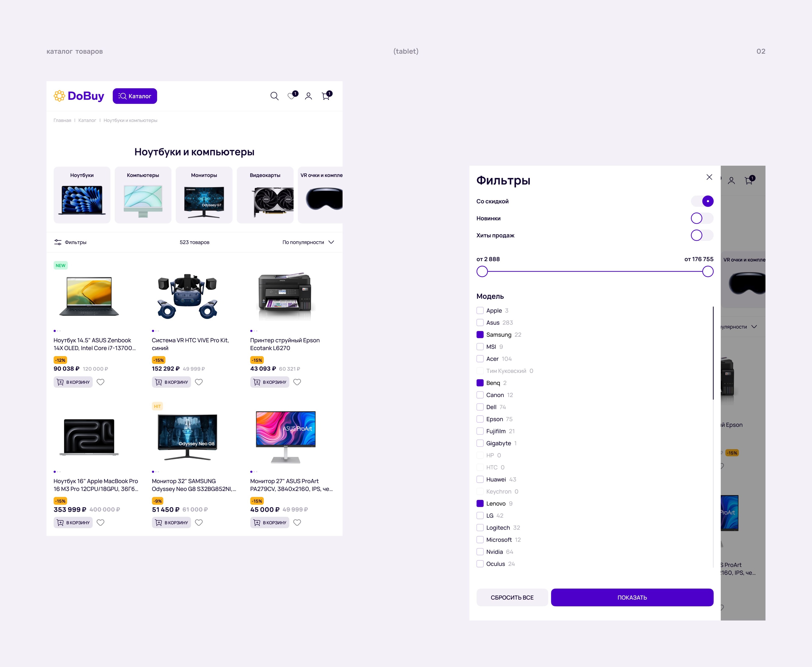Check the Apple model checkbox

tap(480, 310)
